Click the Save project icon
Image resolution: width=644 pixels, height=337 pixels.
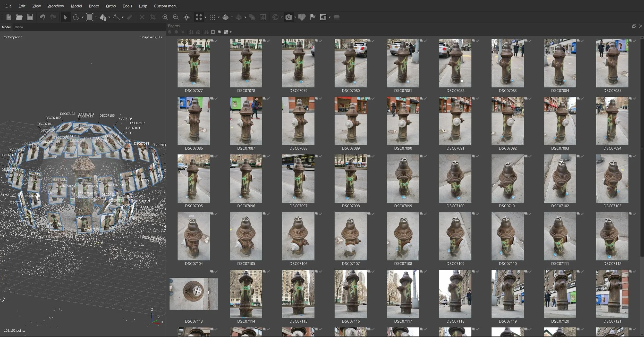(x=30, y=17)
